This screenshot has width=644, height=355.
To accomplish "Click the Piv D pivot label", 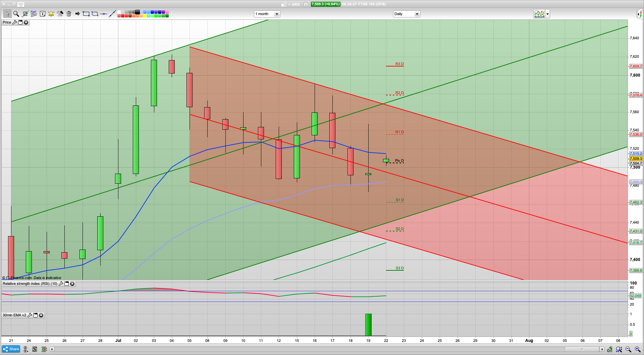I will point(399,161).
